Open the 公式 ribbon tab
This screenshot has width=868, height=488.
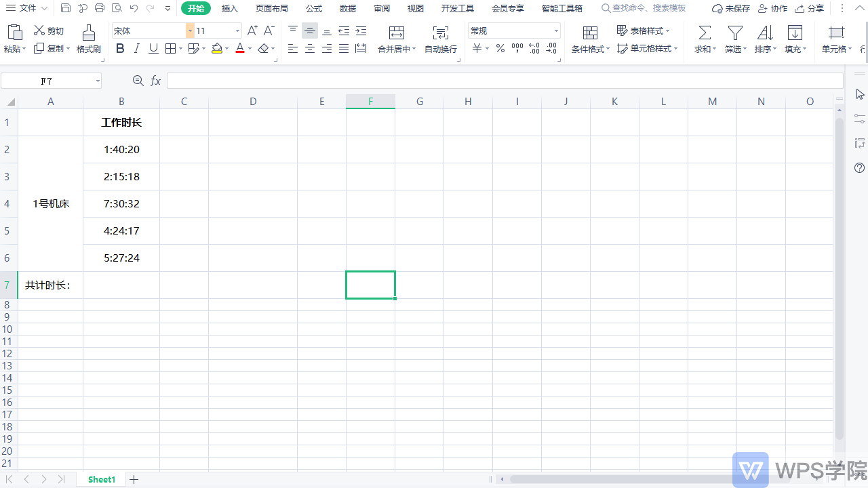click(x=314, y=8)
